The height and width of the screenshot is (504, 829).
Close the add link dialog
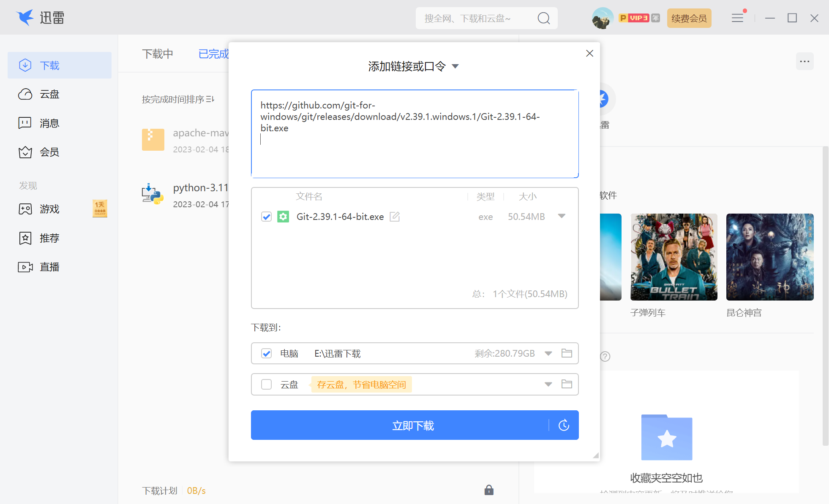(589, 53)
